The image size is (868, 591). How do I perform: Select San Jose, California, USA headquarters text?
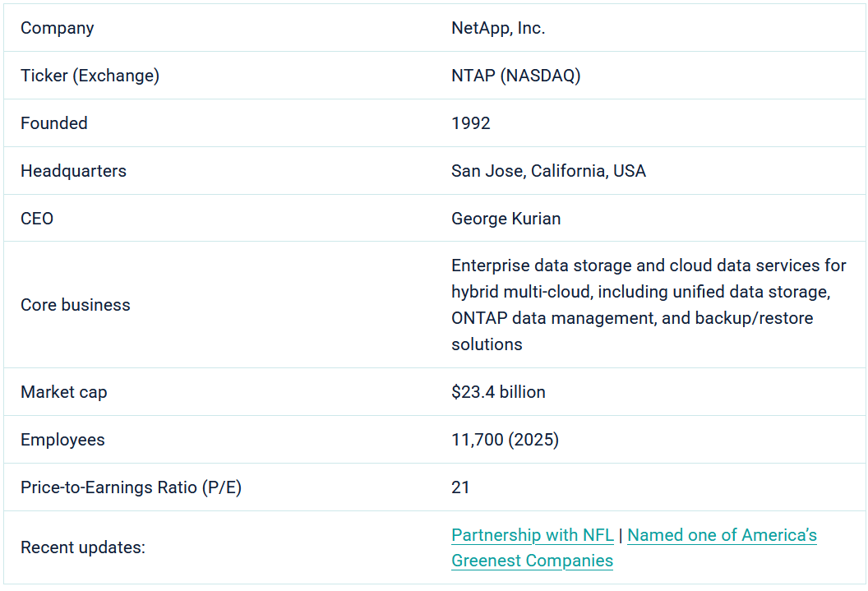point(548,171)
